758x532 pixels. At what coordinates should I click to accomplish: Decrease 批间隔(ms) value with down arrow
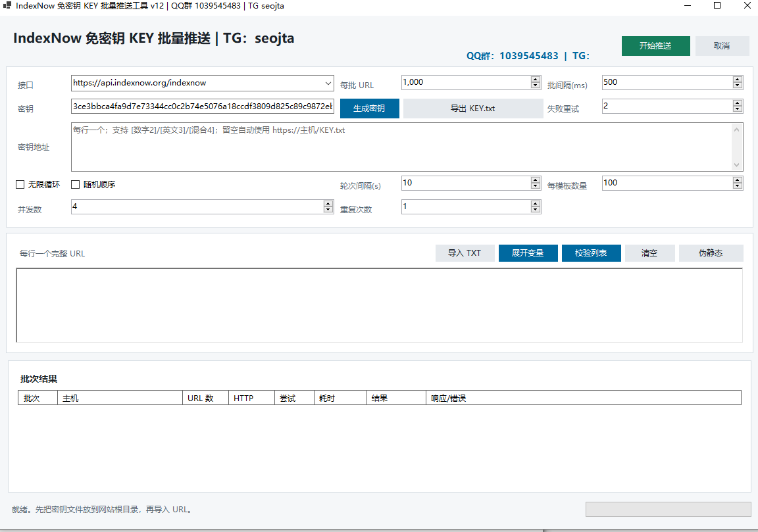click(x=737, y=85)
